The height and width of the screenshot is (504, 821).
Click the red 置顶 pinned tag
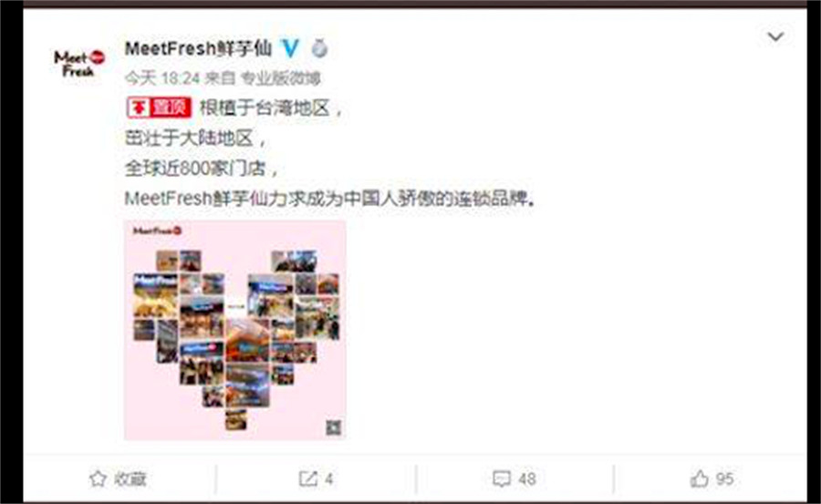coord(159,108)
